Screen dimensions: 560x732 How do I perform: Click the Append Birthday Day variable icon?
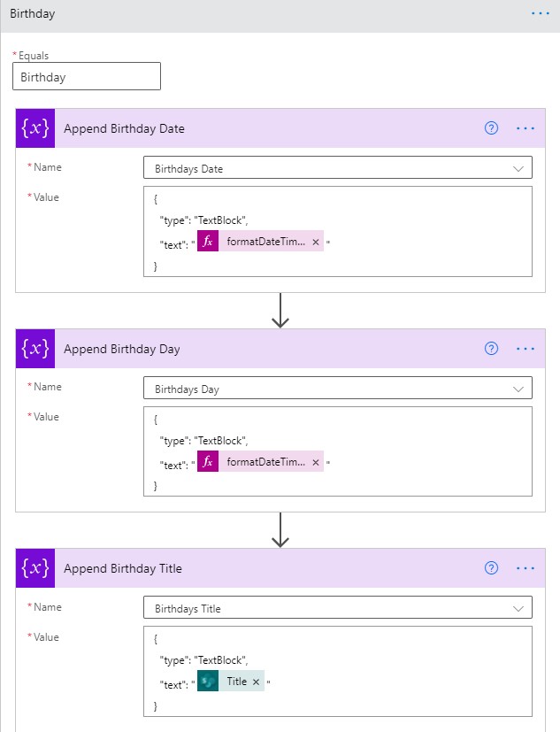pyautogui.click(x=35, y=348)
